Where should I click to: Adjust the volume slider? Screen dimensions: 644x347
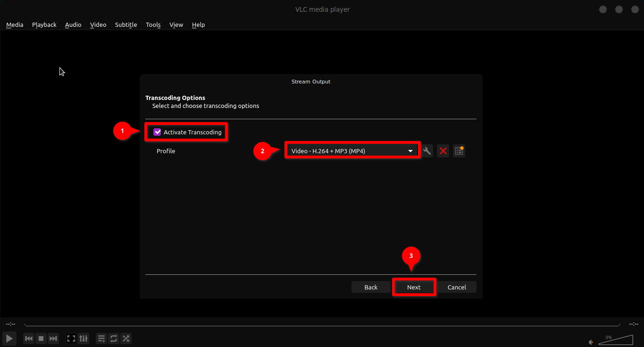[x=616, y=340]
